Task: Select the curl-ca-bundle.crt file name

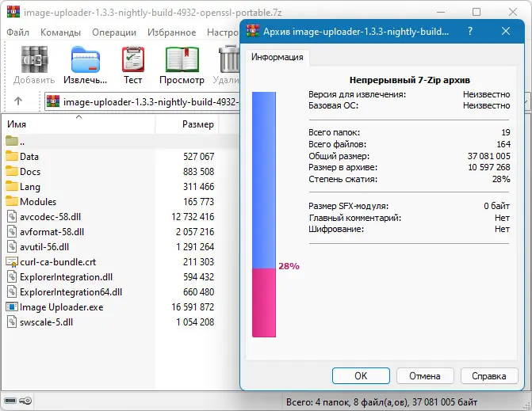Action: [58, 262]
